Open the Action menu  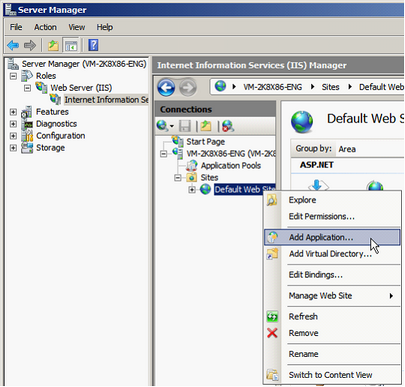coord(45,27)
